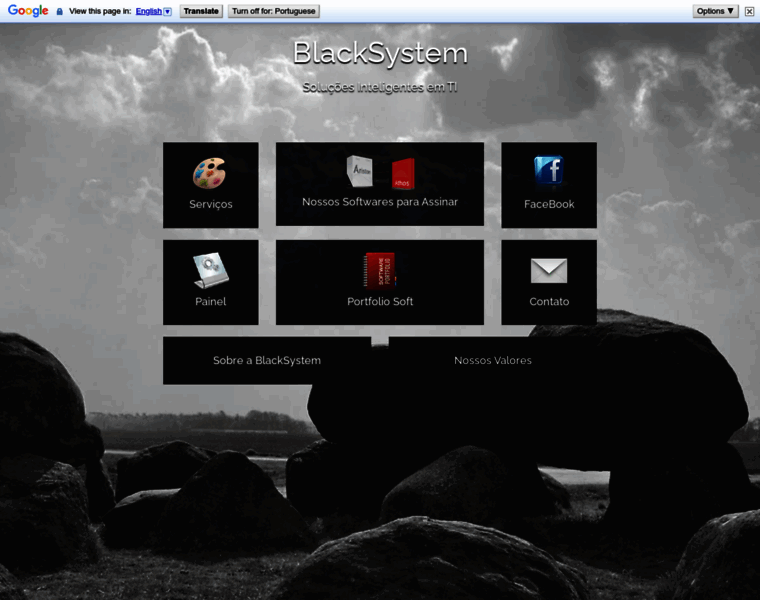Open the FaceBook label link
The image size is (760, 600).
(549, 204)
